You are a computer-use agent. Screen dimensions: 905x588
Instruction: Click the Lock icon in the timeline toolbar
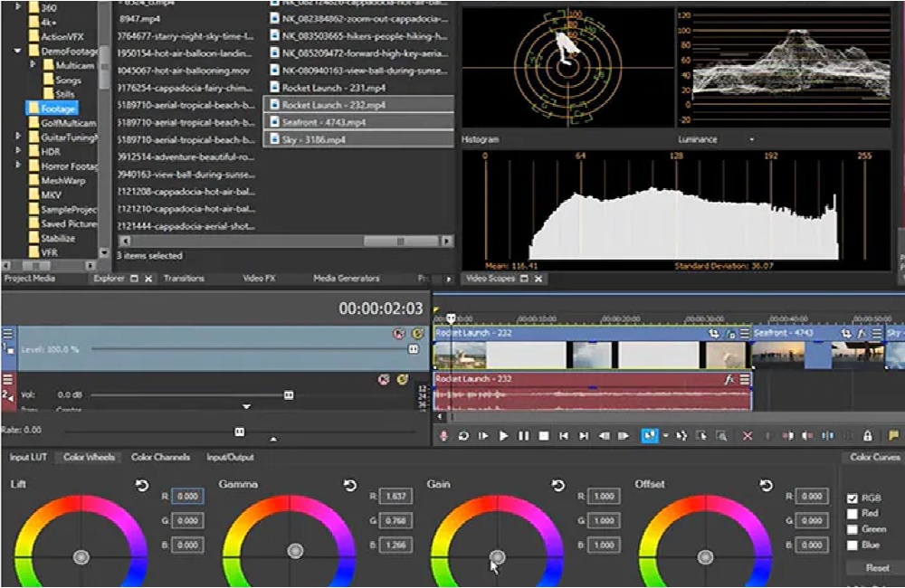868,436
